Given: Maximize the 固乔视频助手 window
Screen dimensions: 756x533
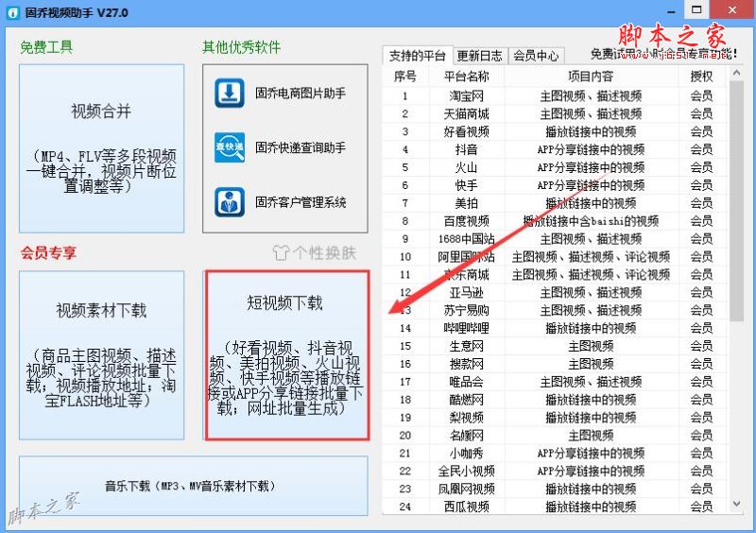Looking at the screenshot, I should 696,9.
